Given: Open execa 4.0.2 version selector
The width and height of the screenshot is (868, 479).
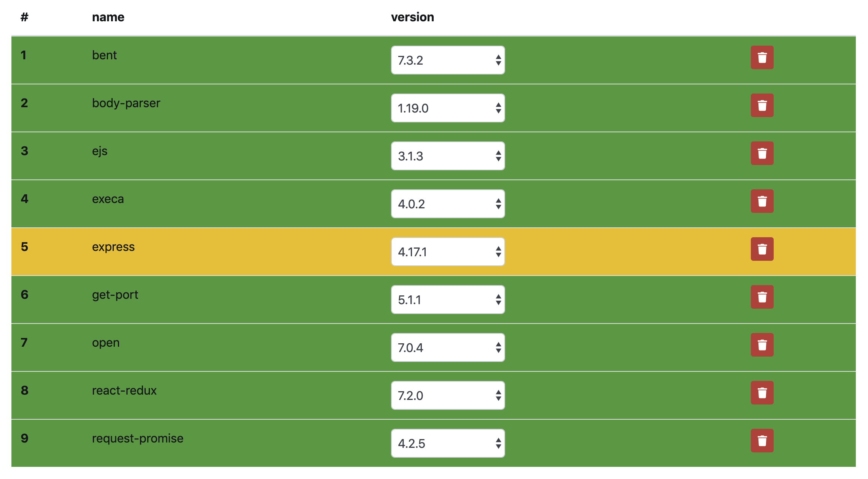Looking at the screenshot, I should tap(448, 204).
